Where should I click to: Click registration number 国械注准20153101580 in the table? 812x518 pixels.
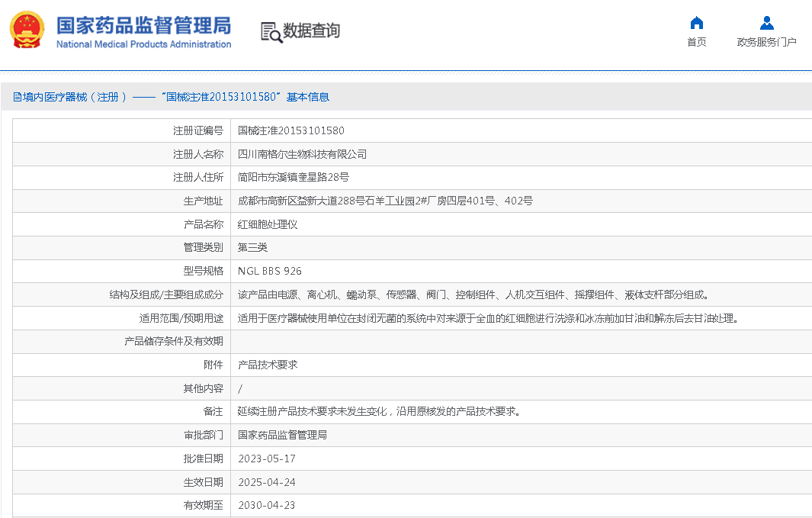coord(290,130)
